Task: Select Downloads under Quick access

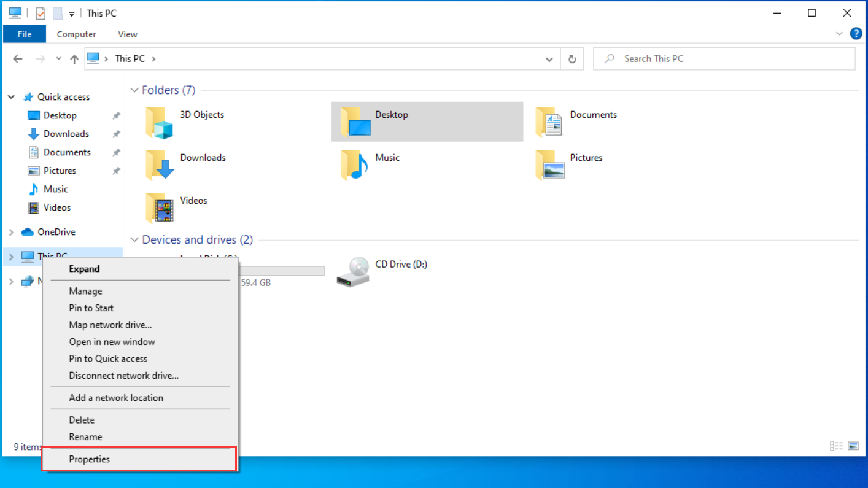Action: click(x=66, y=134)
